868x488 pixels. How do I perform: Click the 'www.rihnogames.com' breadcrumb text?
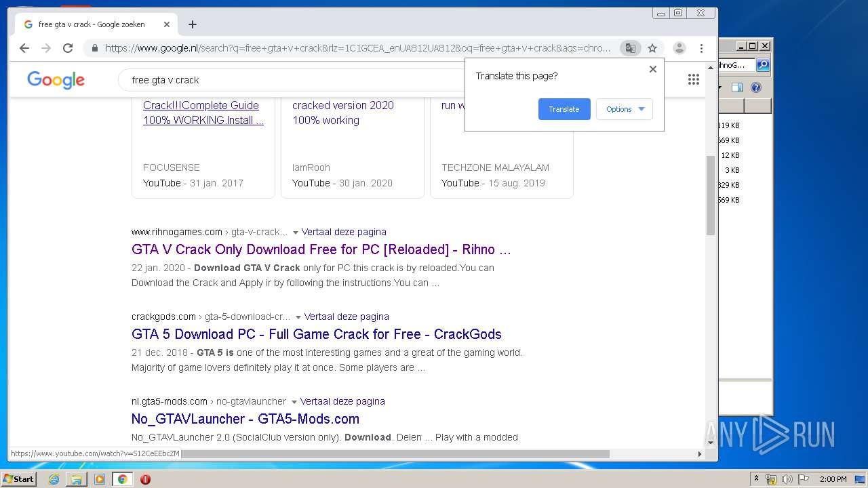click(177, 232)
